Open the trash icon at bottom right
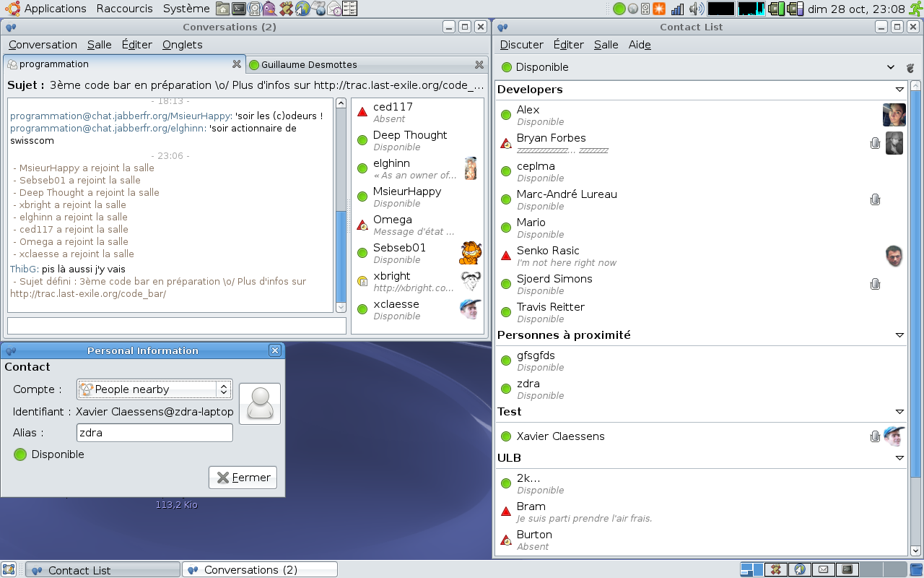924x578 pixels. click(x=915, y=569)
